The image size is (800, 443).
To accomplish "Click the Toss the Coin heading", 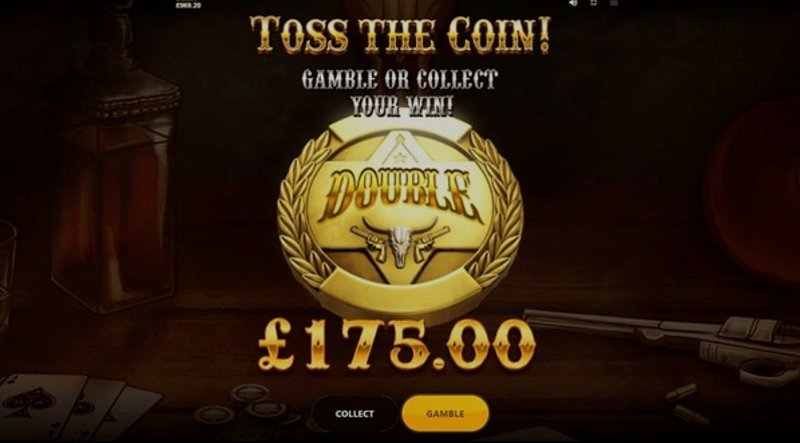I will [401, 35].
